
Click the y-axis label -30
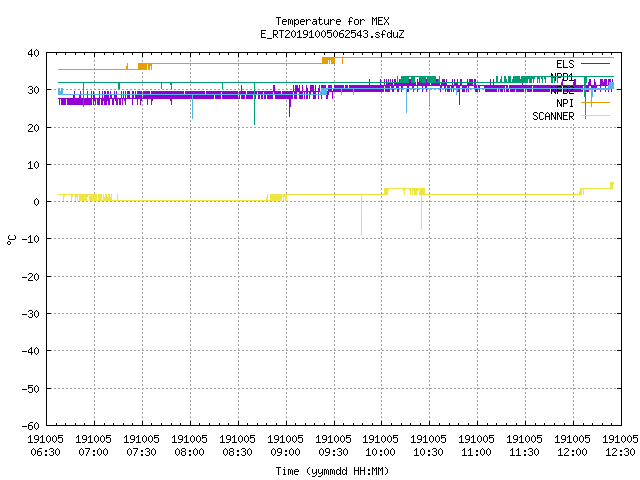31,314
